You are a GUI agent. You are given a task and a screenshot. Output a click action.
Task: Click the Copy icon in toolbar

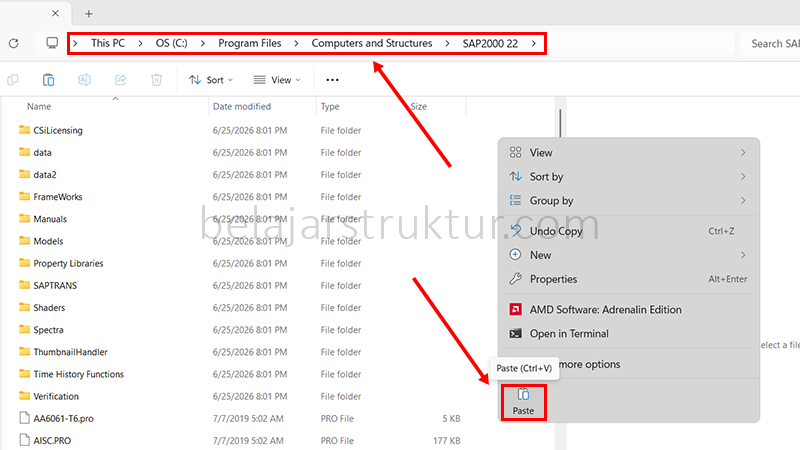[13, 80]
